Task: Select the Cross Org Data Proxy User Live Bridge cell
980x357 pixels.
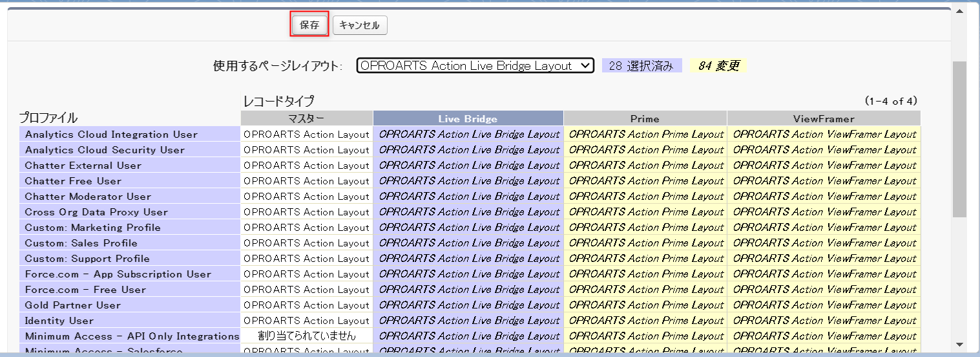Action: (468, 212)
